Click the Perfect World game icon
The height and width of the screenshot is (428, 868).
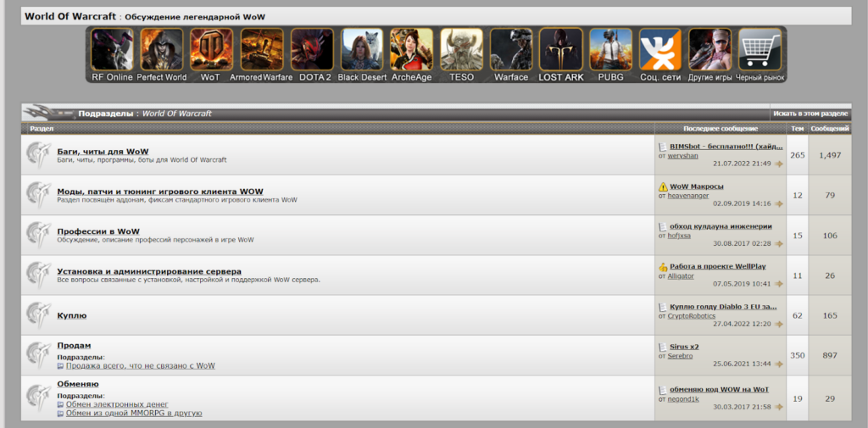(x=161, y=50)
